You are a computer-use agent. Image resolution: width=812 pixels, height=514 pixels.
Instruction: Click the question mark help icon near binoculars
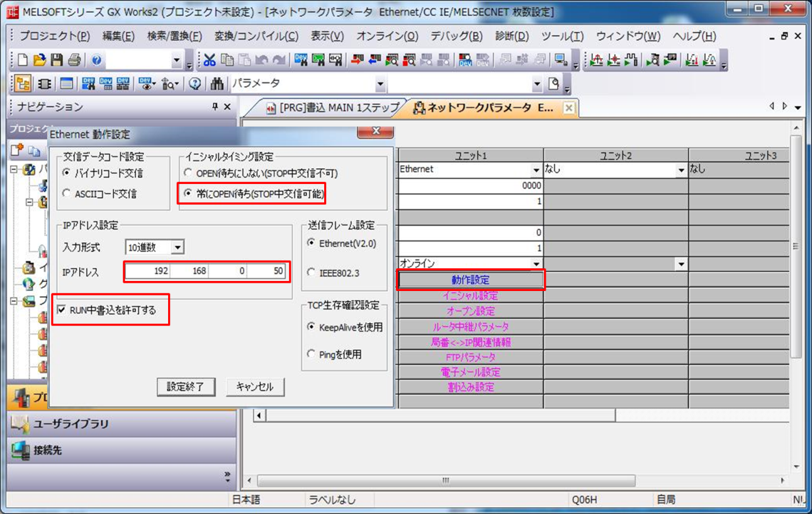click(195, 83)
